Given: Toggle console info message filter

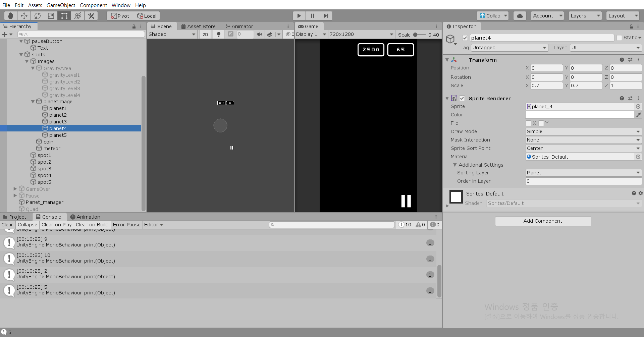Looking at the screenshot, I should coord(405,225).
